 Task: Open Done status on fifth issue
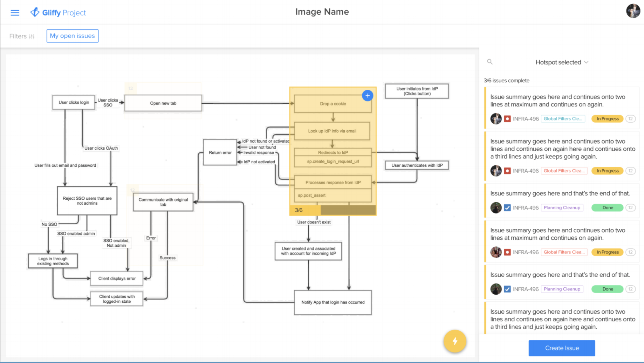click(608, 289)
